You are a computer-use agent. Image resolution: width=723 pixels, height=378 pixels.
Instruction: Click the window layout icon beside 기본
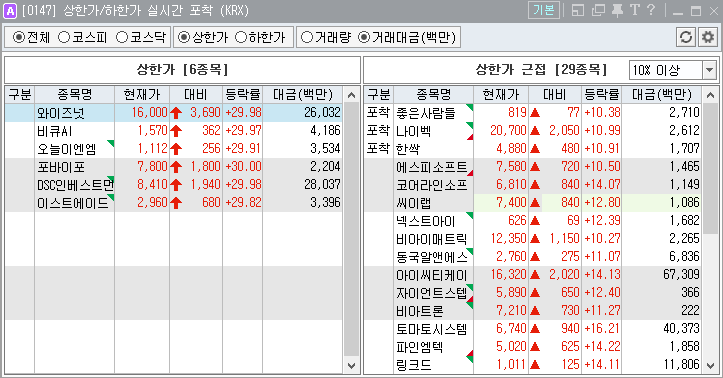click(578, 10)
